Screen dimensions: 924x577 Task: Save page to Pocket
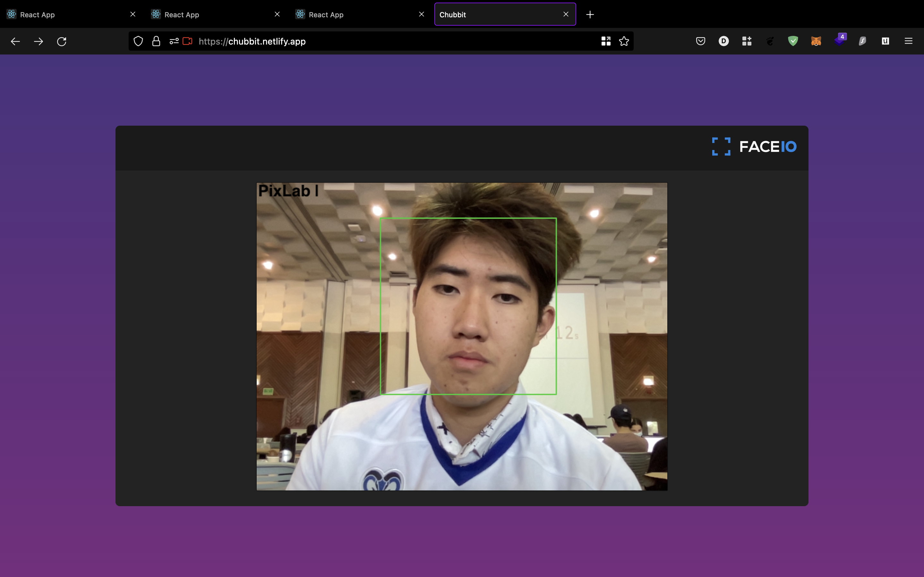700,41
